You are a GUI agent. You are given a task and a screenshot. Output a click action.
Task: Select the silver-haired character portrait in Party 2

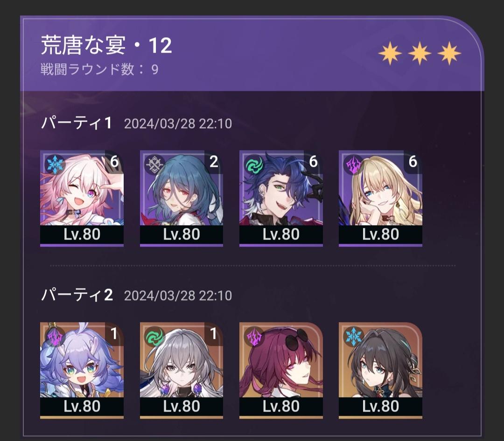point(182,370)
